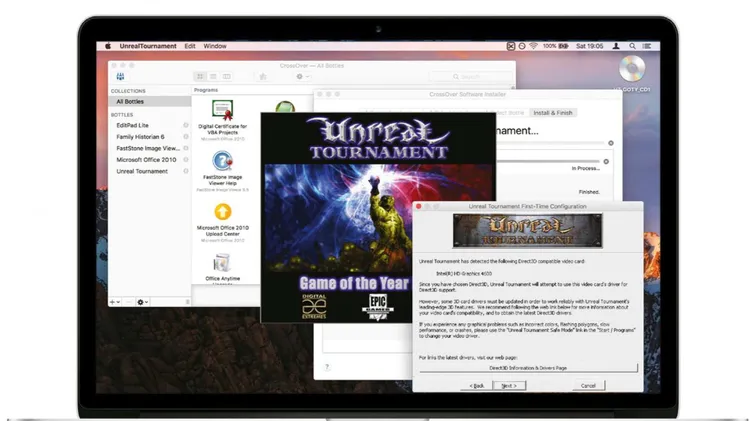Click the Unreal Tournament banner in configuration dialog
This screenshot has height=421, width=750.
528,231
